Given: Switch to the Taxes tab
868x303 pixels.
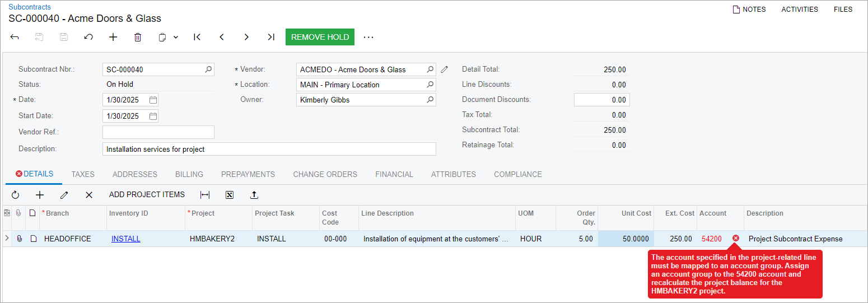Looking at the screenshot, I should point(83,174).
